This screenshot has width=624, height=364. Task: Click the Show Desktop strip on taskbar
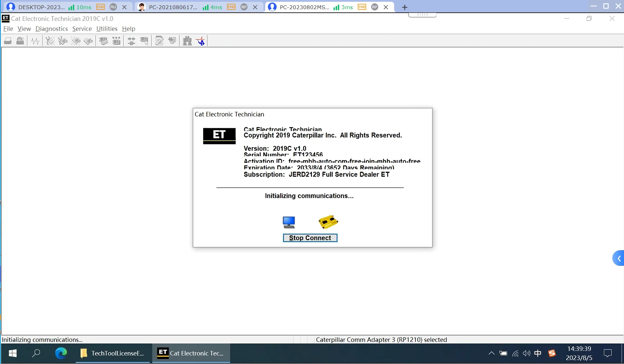point(622,353)
